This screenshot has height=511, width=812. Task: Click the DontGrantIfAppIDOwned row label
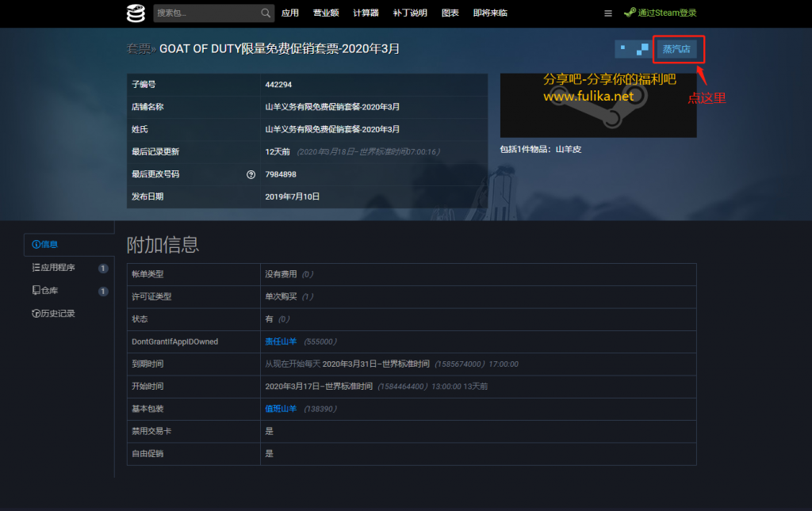tap(175, 342)
